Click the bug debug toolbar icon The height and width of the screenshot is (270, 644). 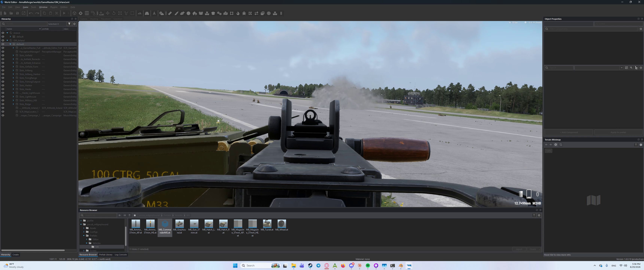(x=244, y=13)
